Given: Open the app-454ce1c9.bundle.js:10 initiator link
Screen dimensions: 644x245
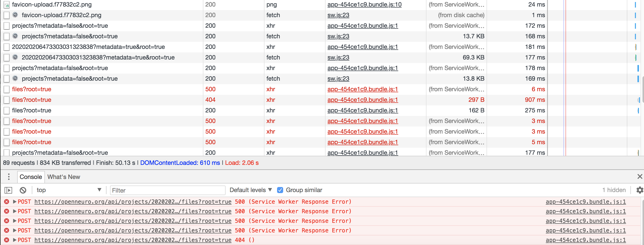Looking at the screenshot, I should pyautogui.click(x=364, y=5).
